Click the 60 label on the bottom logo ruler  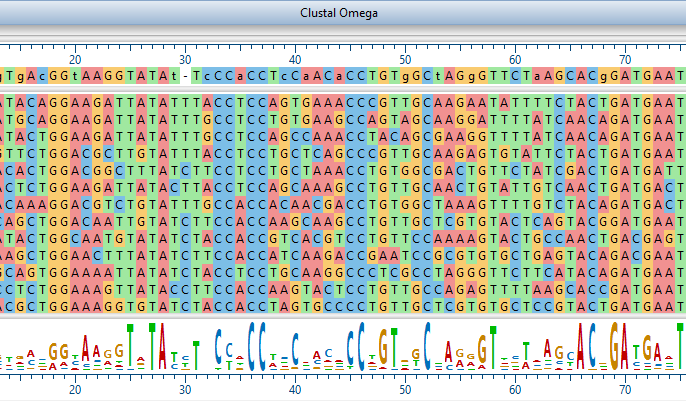click(x=513, y=388)
